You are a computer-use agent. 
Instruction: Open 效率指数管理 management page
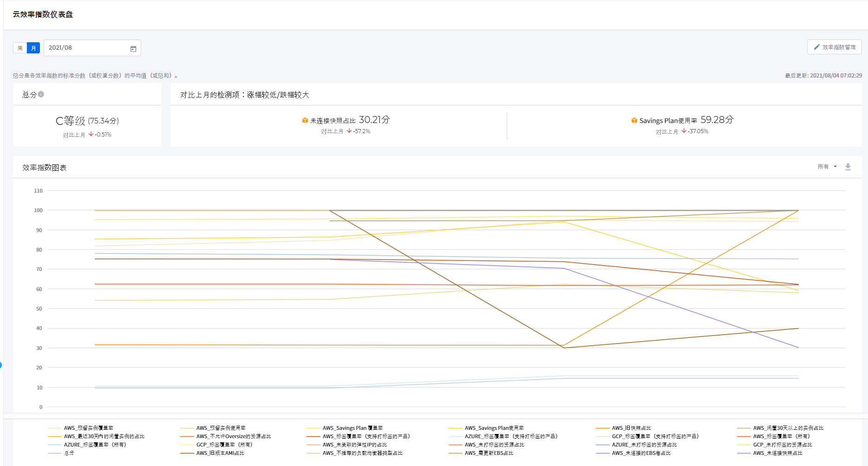point(835,47)
